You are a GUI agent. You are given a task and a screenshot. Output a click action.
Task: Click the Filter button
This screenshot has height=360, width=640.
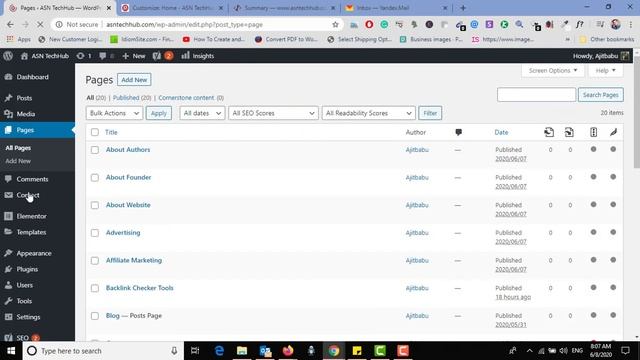coord(430,113)
